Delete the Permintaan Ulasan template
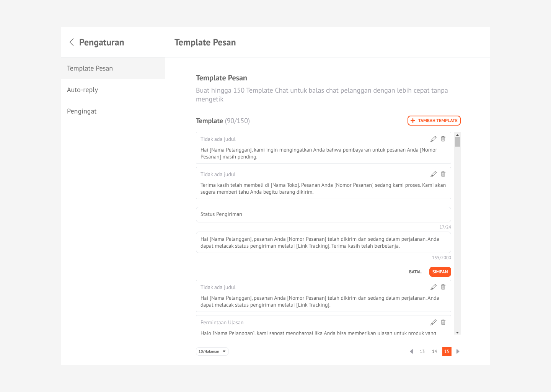 tap(443, 322)
